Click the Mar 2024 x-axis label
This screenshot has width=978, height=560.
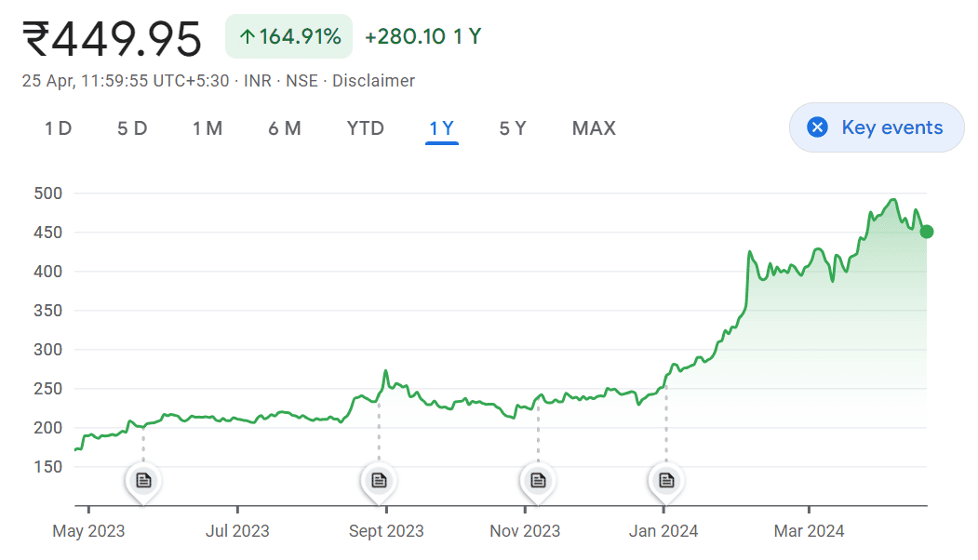click(810, 531)
